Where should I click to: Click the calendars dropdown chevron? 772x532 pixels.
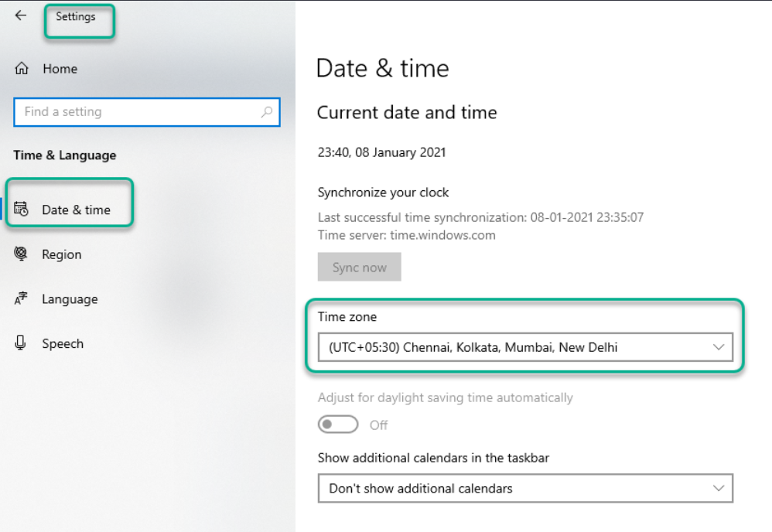point(719,488)
